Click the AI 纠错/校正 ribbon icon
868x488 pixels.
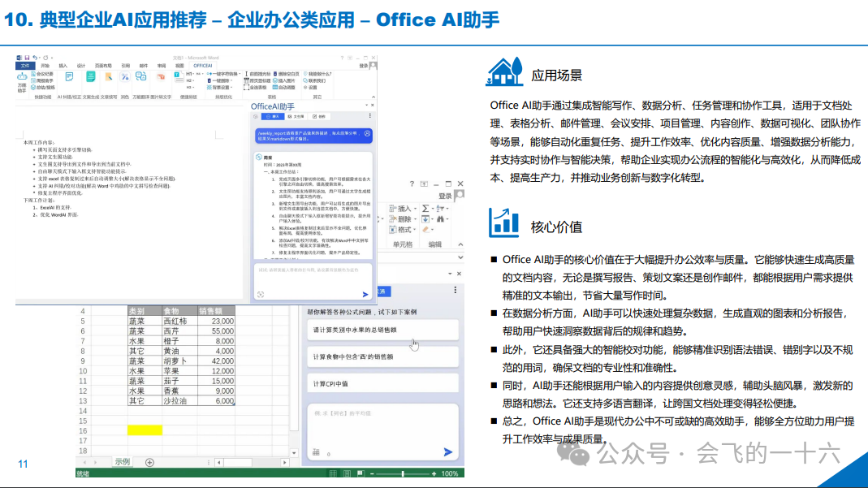69,77
